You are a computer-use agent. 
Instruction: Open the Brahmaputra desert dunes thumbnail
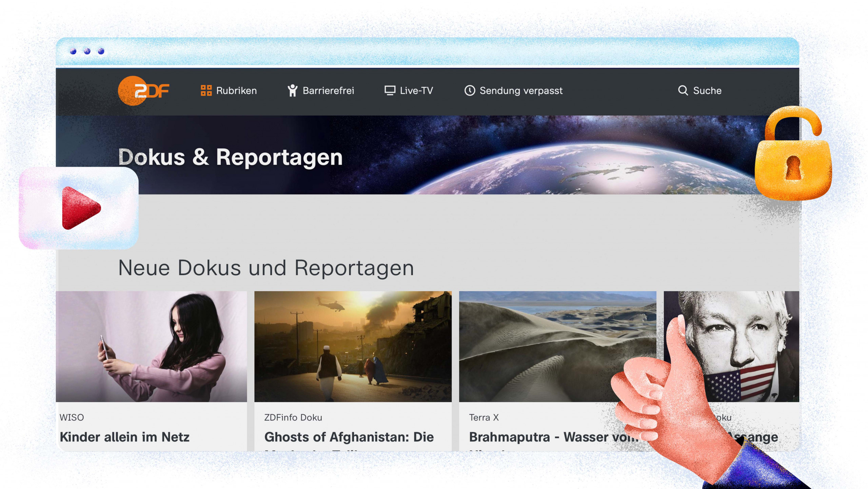557,346
